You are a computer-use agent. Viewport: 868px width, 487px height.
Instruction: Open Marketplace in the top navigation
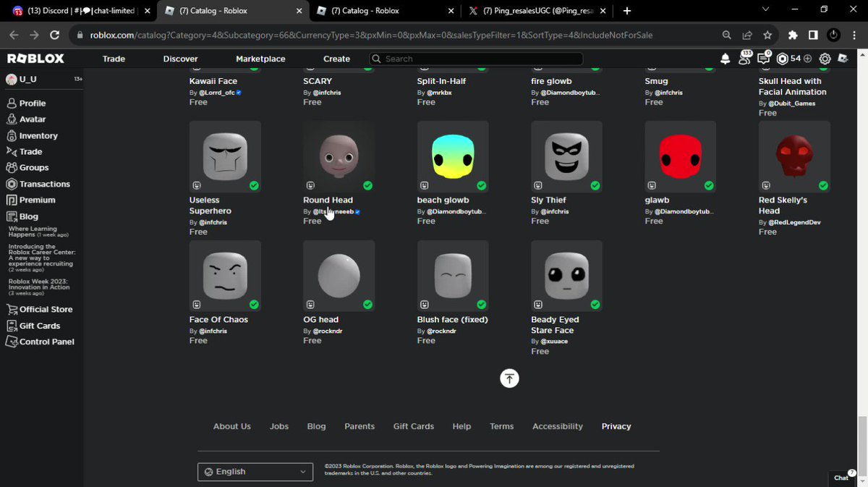(x=260, y=59)
